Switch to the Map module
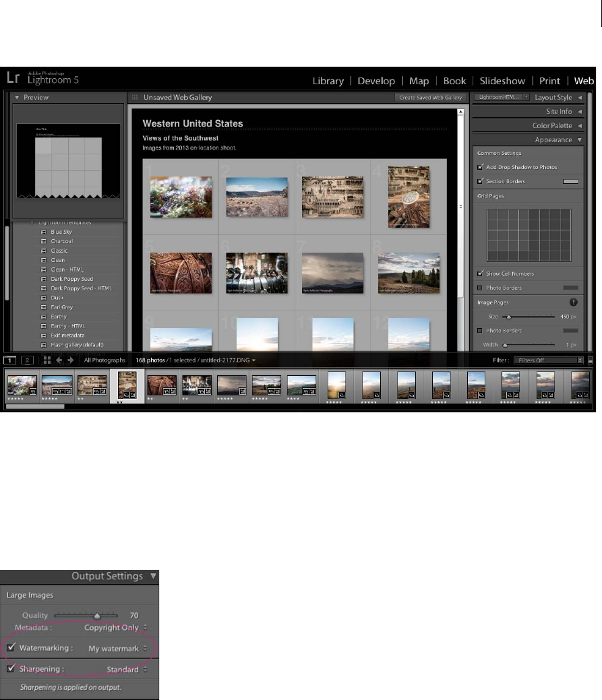602x700 pixels. [x=419, y=81]
